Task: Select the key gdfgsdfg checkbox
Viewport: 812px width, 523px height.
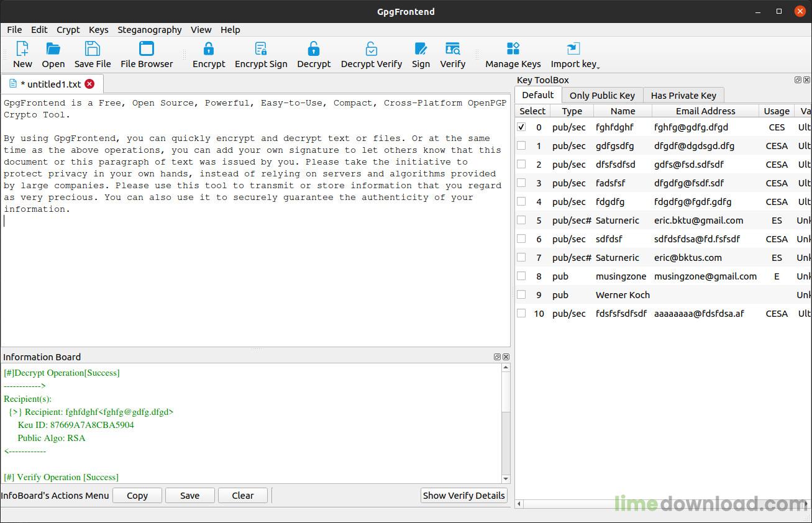Action: coord(521,145)
